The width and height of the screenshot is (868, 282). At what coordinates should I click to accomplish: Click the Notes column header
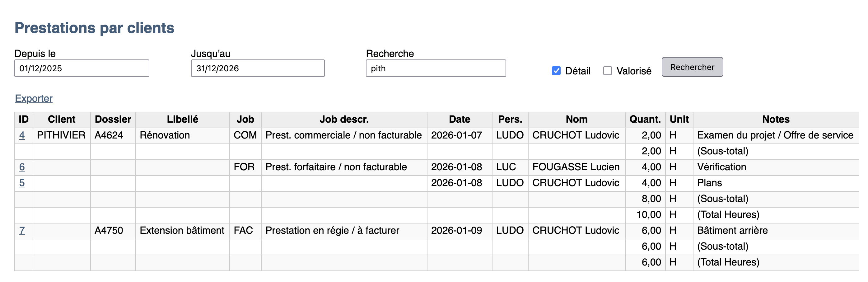point(776,119)
